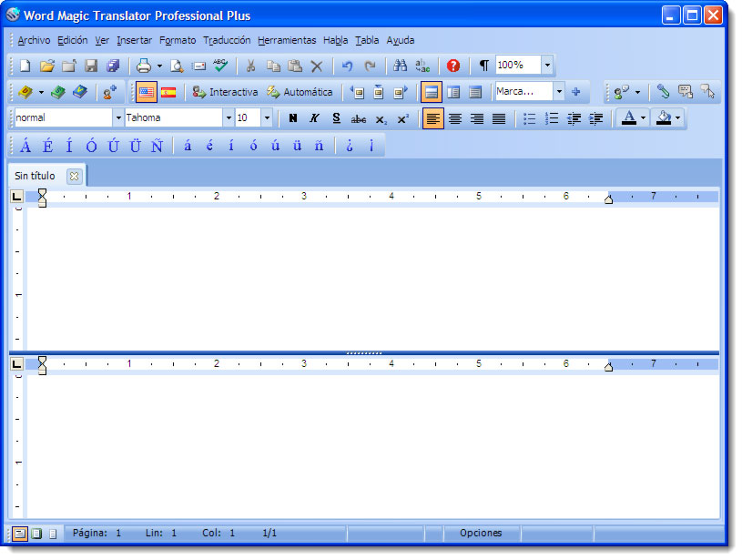Open print options dropdown arrow
This screenshot has width=742, height=560.
click(x=159, y=66)
